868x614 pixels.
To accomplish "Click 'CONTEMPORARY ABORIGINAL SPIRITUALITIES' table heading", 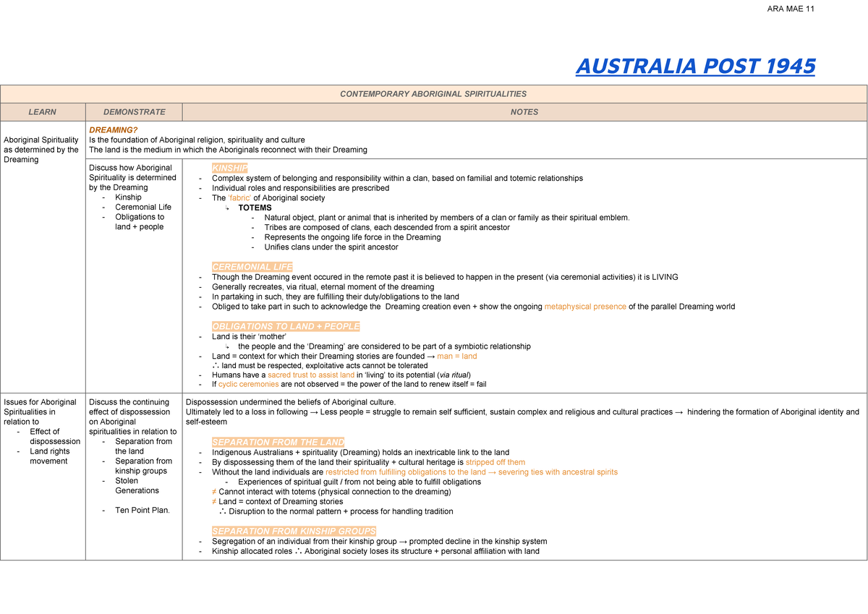I will point(433,94).
